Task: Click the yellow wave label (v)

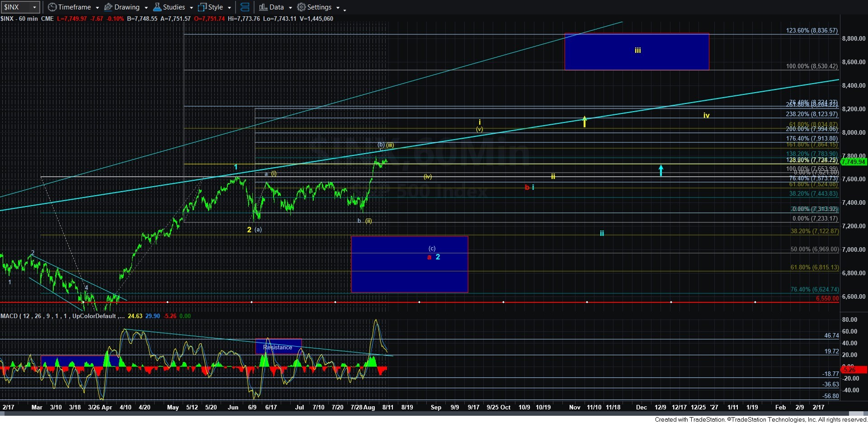Action: [479, 129]
